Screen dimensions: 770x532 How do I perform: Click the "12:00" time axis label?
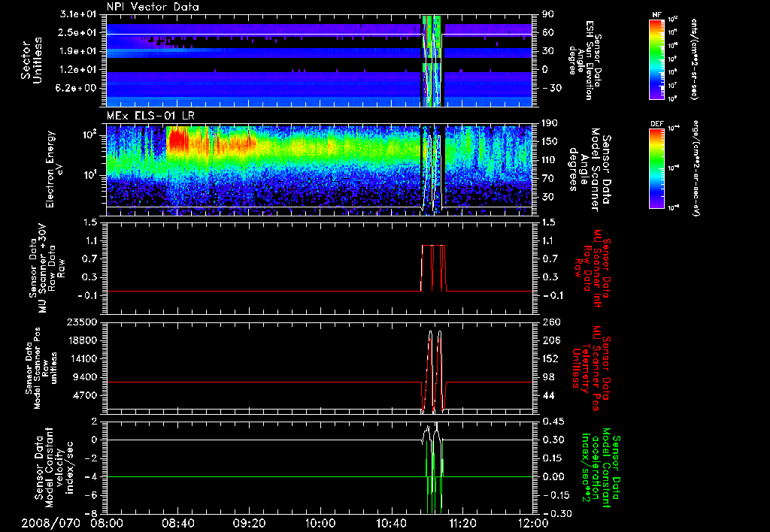[533, 524]
